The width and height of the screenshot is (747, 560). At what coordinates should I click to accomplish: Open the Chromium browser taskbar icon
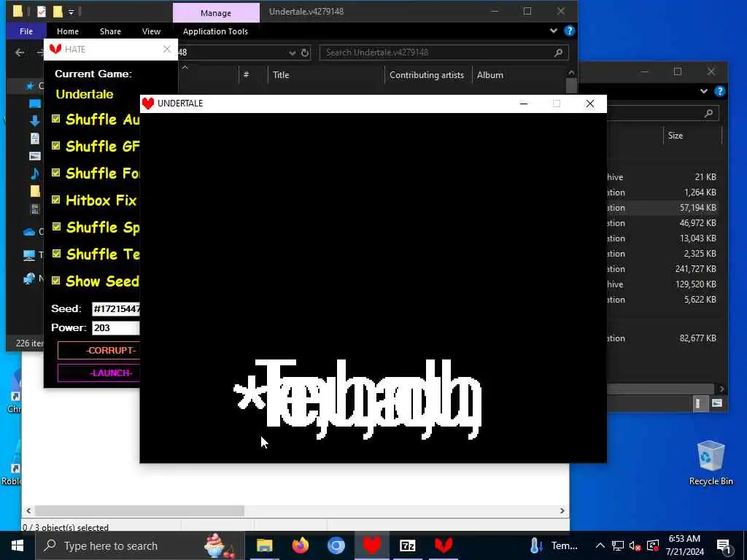(x=336, y=545)
